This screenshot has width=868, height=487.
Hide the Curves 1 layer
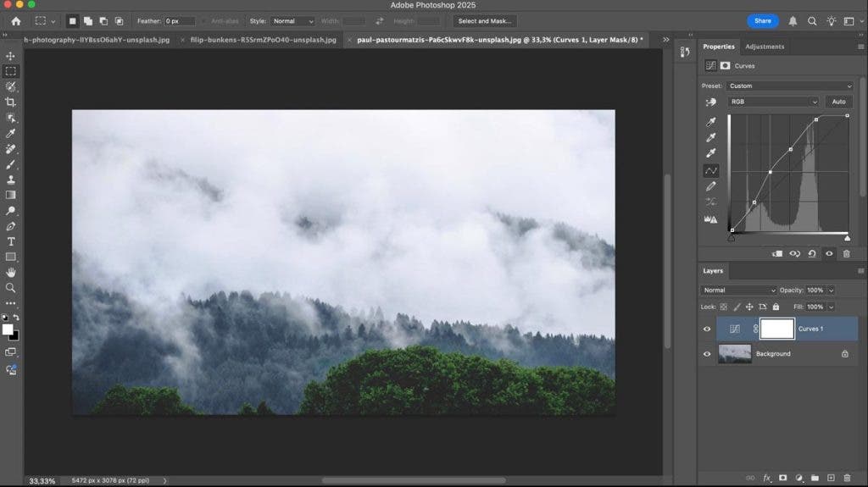coord(707,329)
